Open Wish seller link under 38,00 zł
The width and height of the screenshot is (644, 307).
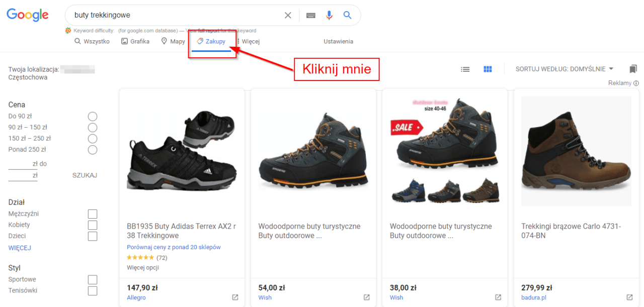click(396, 297)
